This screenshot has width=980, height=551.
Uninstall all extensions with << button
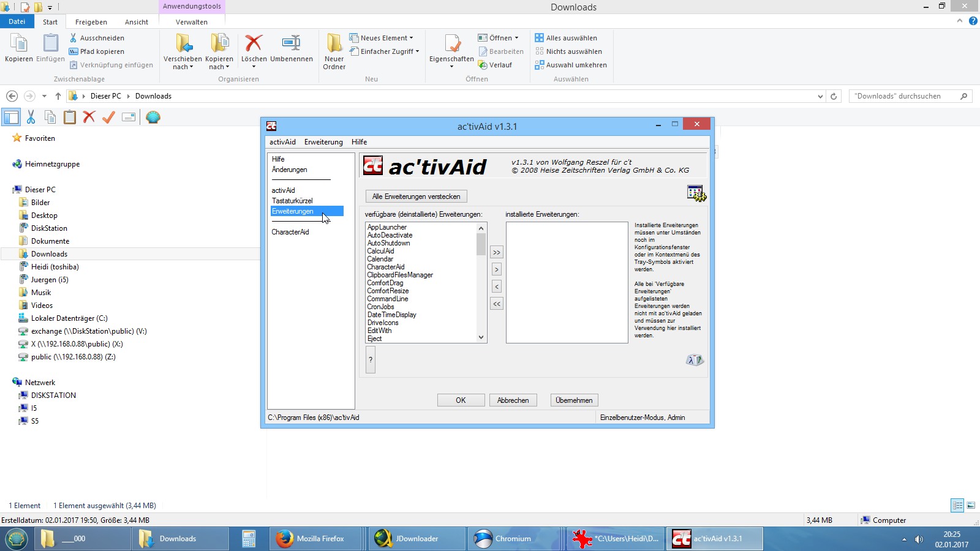[x=497, y=304]
